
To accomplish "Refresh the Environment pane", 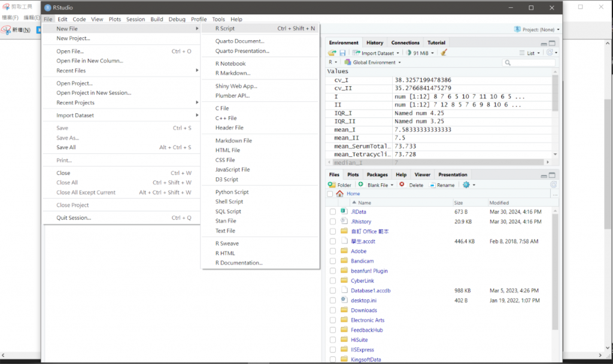I will point(550,53).
